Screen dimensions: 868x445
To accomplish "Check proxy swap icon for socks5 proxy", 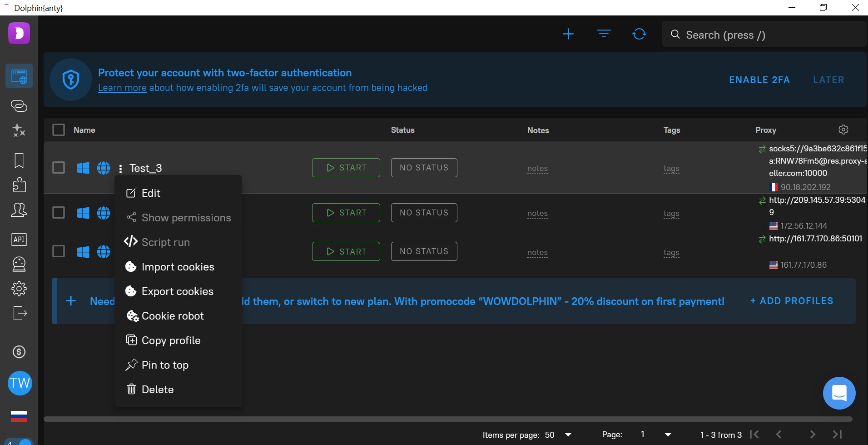I will (762, 149).
